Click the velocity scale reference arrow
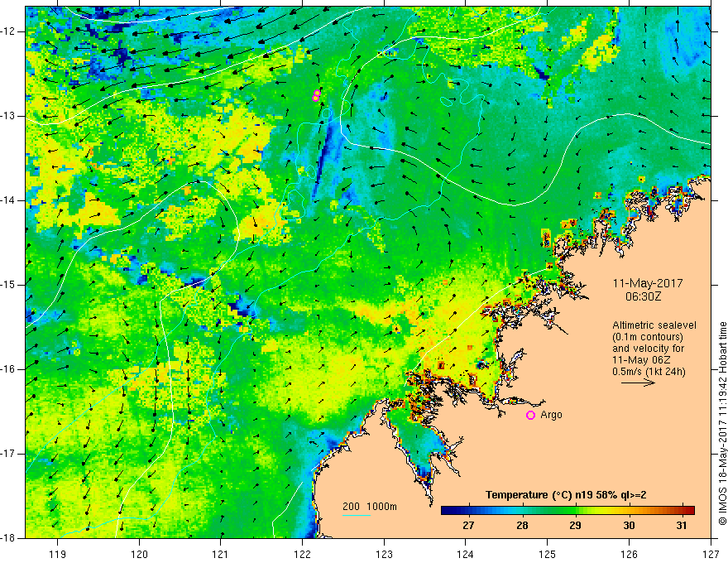 [x=638, y=383]
